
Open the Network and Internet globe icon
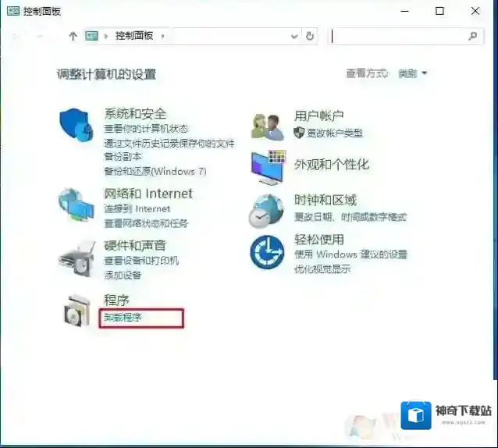click(x=76, y=205)
